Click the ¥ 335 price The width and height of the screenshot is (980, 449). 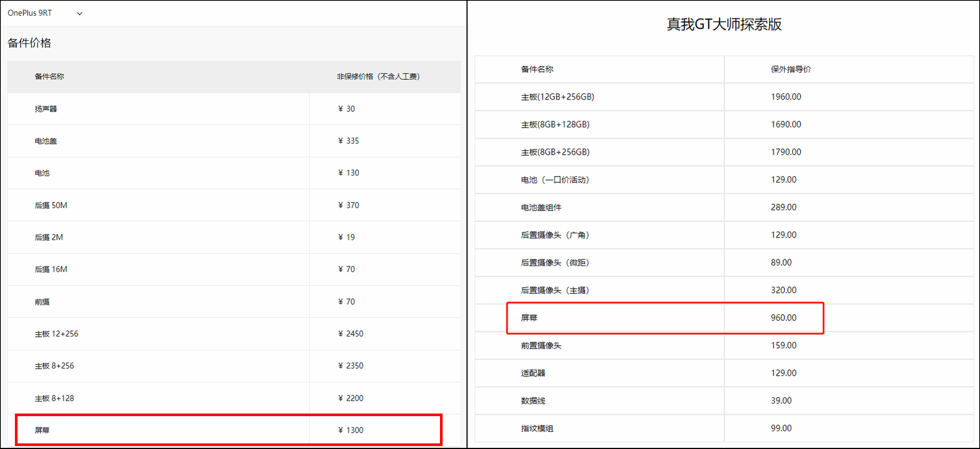(x=349, y=141)
